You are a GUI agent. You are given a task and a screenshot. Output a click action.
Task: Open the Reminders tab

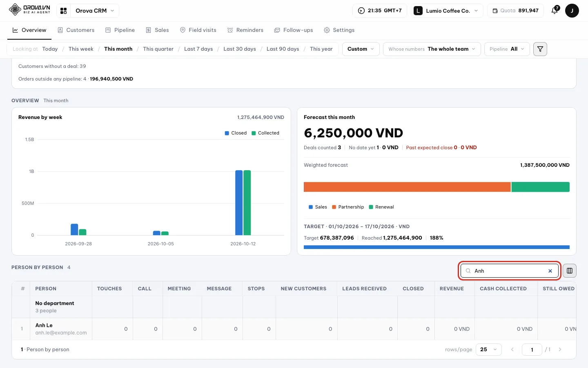click(245, 30)
